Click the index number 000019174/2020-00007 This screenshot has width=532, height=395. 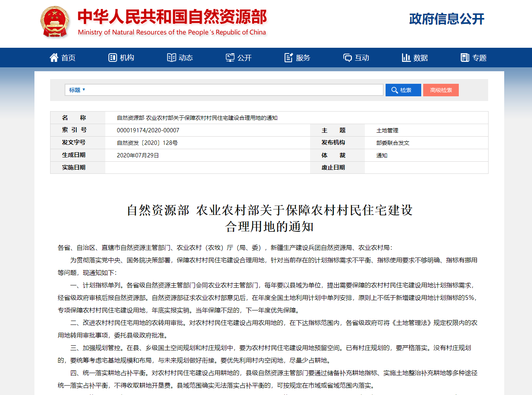(148, 130)
